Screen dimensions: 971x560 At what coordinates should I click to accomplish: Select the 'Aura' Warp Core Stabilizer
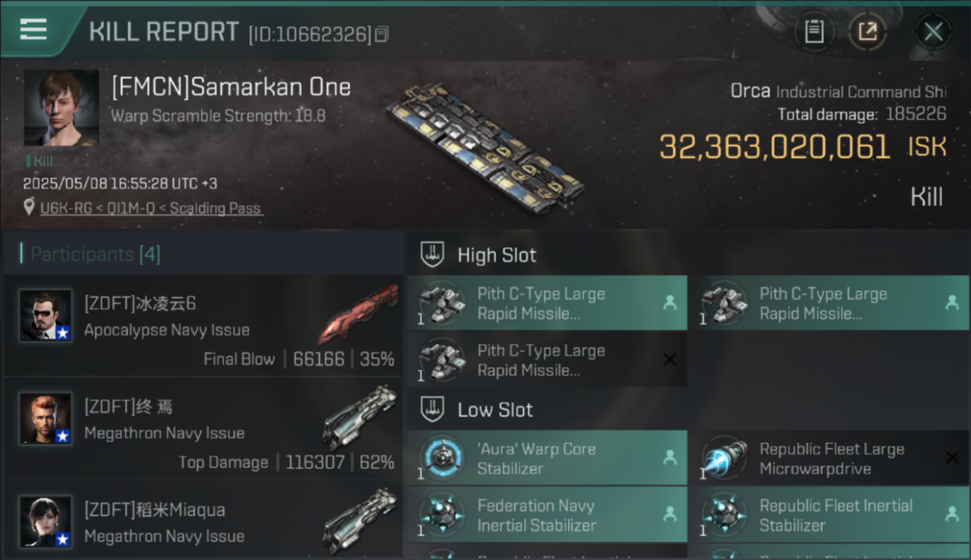click(x=547, y=458)
